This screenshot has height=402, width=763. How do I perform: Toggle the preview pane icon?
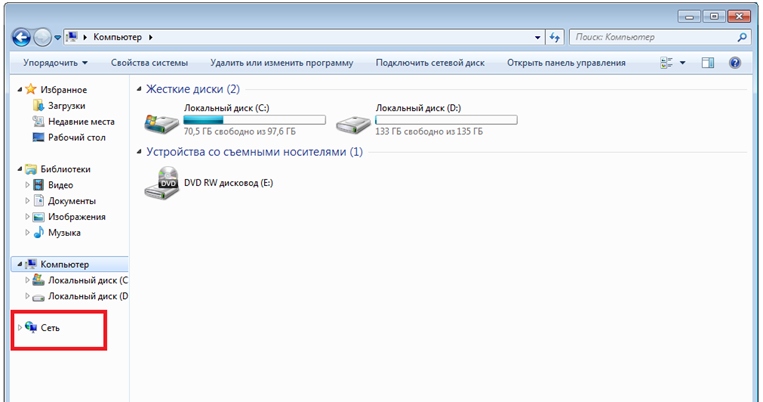tap(708, 63)
